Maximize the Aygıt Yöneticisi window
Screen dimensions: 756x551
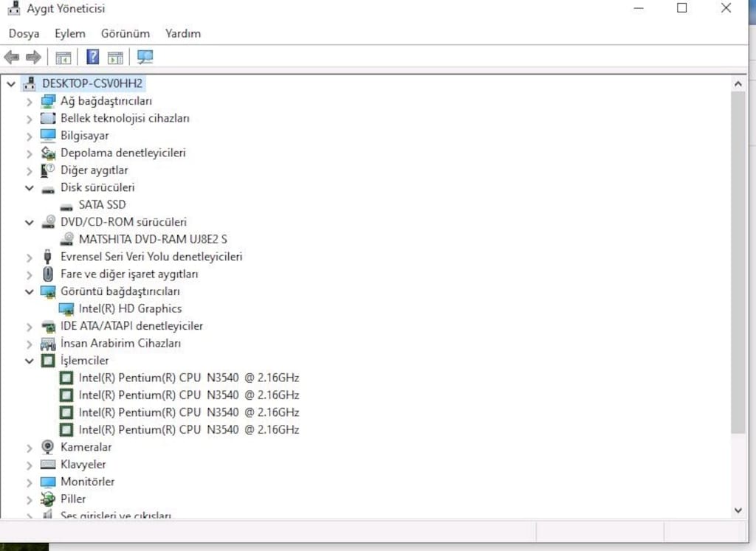point(681,7)
